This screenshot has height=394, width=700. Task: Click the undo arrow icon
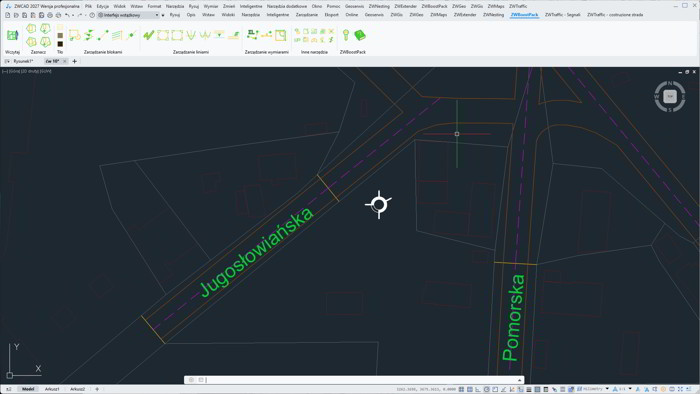pyautogui.click(x=67, y=15)
